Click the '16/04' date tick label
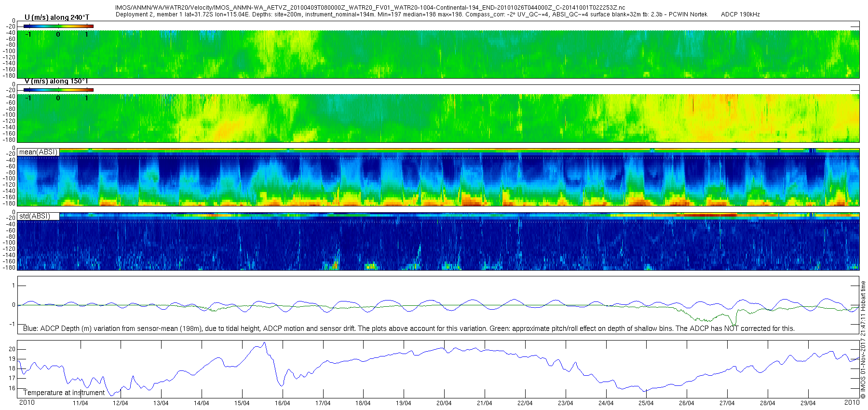Viewport: 868px width, 410px height. tap(283, 403)
